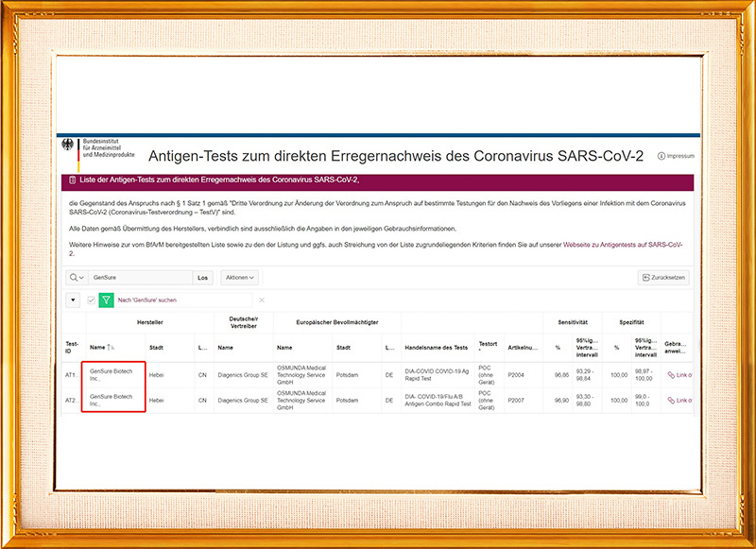
Task: Click the Europäischer Bevollmächtigter Stadt column header
Action: [x=343, y=348]
